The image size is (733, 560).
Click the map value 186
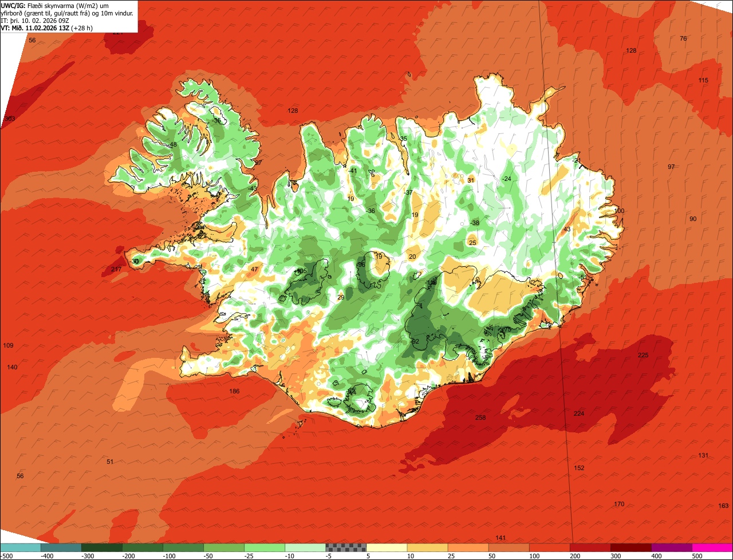[234, 392]
